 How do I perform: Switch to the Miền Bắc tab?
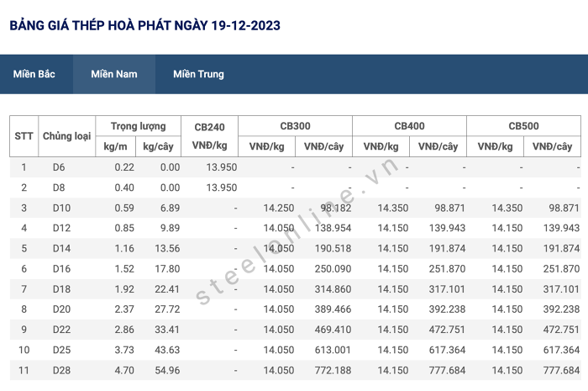[34, 74]
